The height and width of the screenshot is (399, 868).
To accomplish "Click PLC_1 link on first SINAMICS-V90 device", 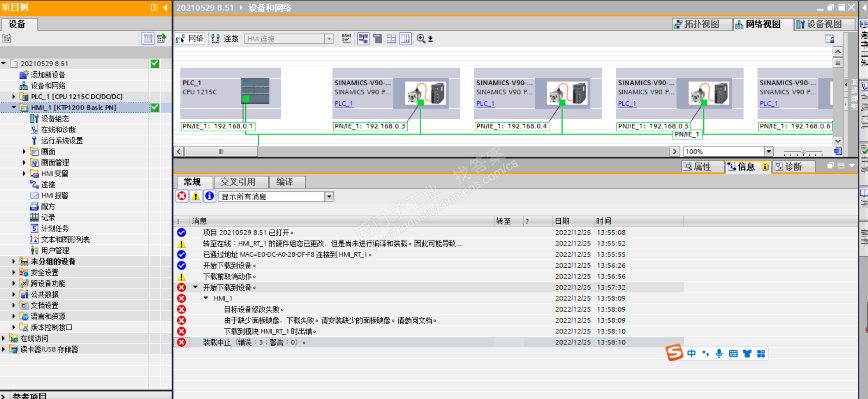I will (x=344, y=104).
